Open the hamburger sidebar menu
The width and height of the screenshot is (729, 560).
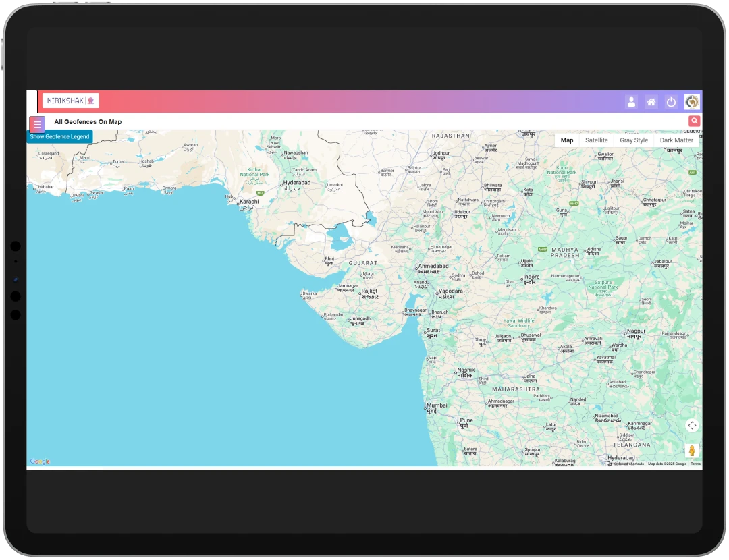point(37,124)
